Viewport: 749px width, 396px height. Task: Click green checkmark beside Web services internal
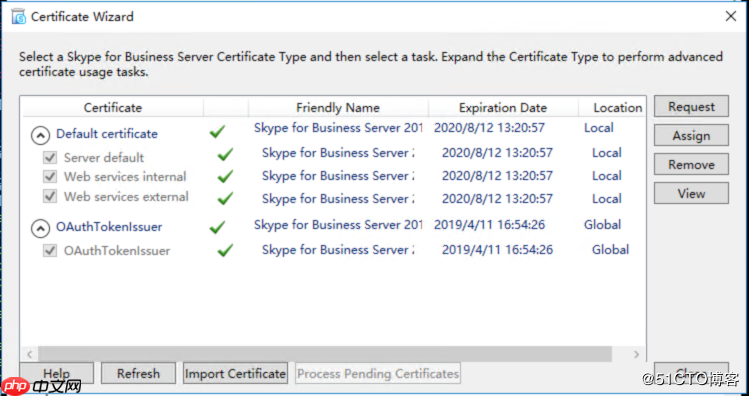click(x=225, y=176)
